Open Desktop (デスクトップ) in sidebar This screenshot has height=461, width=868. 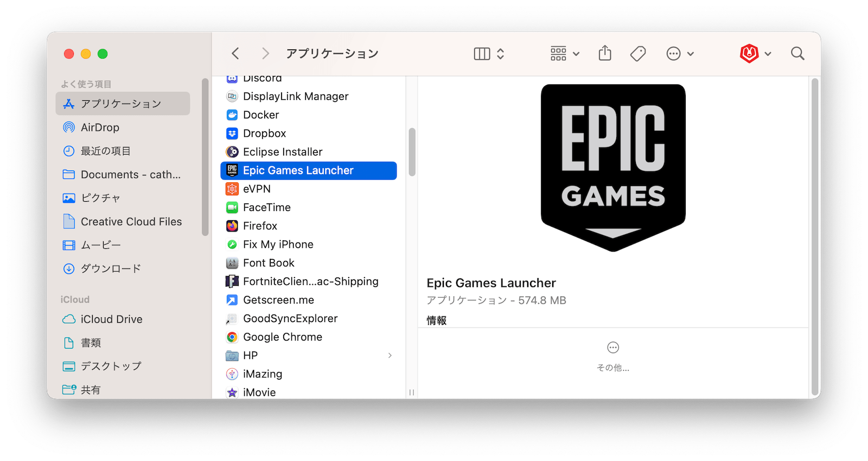pos(123,366)
